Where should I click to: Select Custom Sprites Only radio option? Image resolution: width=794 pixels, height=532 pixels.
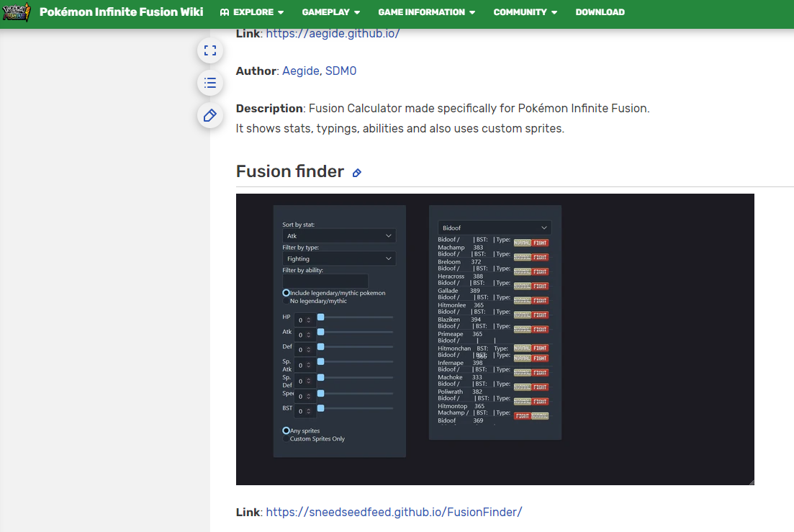click(286, 439)
